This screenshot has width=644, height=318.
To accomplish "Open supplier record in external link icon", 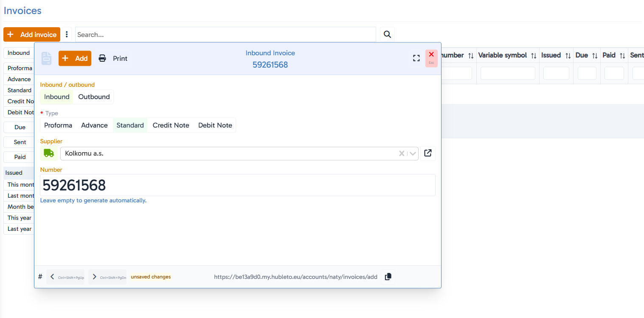I will 428,153.
